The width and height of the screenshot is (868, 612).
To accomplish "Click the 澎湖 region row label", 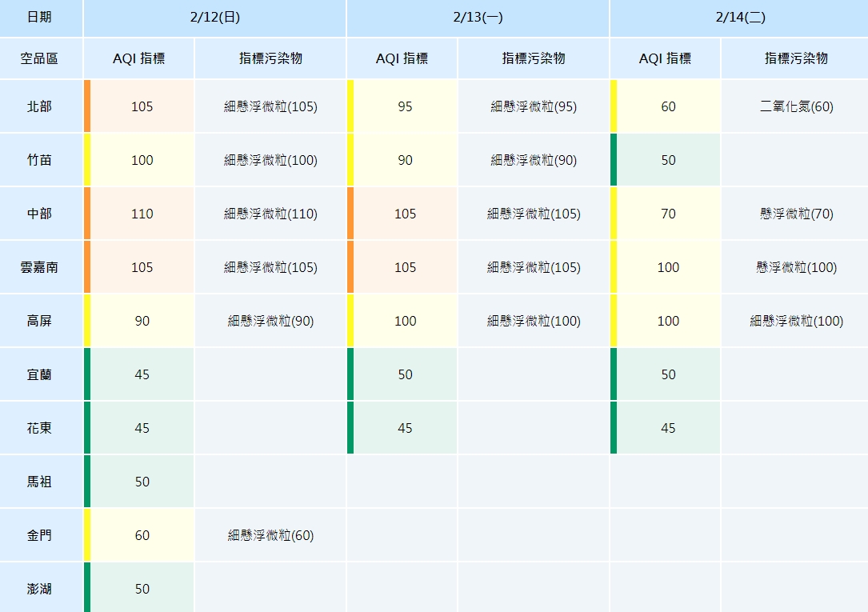I will tap(40, 589).
